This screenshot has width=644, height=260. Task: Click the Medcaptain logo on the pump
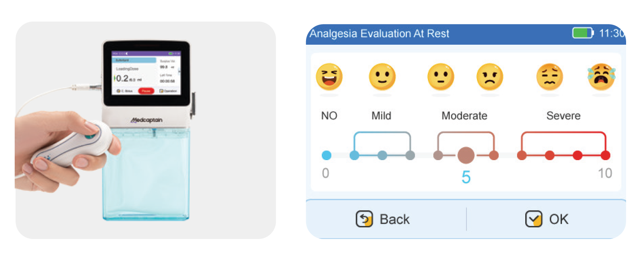click(146, 120)
